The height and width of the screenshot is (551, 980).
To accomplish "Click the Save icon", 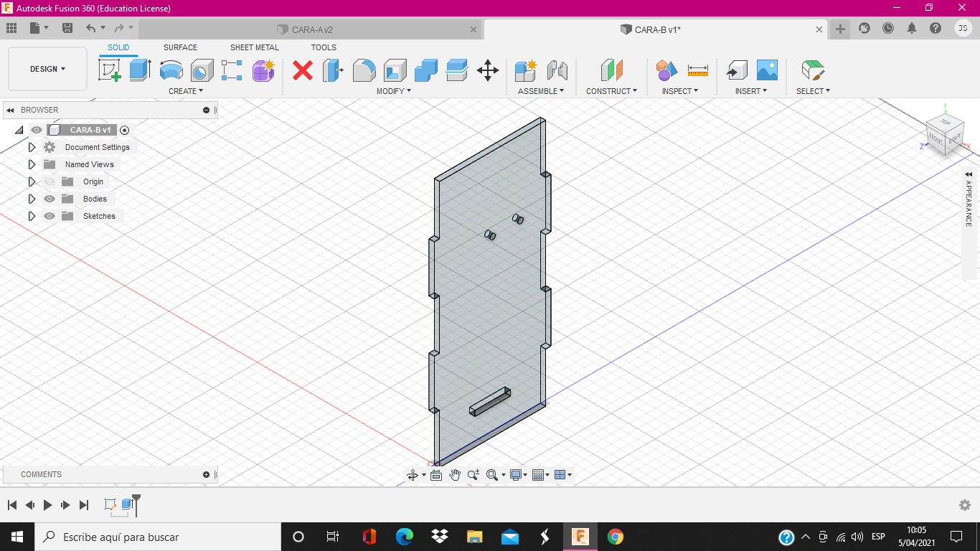I will click(x=67, y=28).
